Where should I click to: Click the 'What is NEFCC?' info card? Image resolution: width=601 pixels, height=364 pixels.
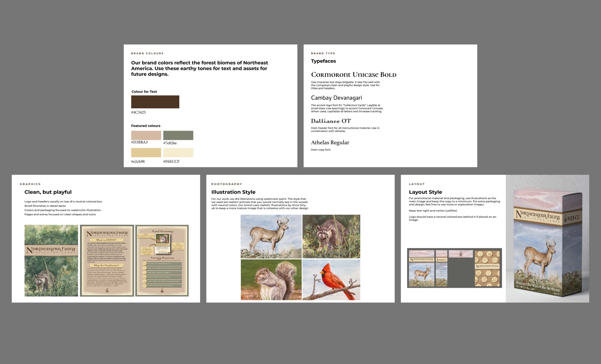click(x=107, y=261)
